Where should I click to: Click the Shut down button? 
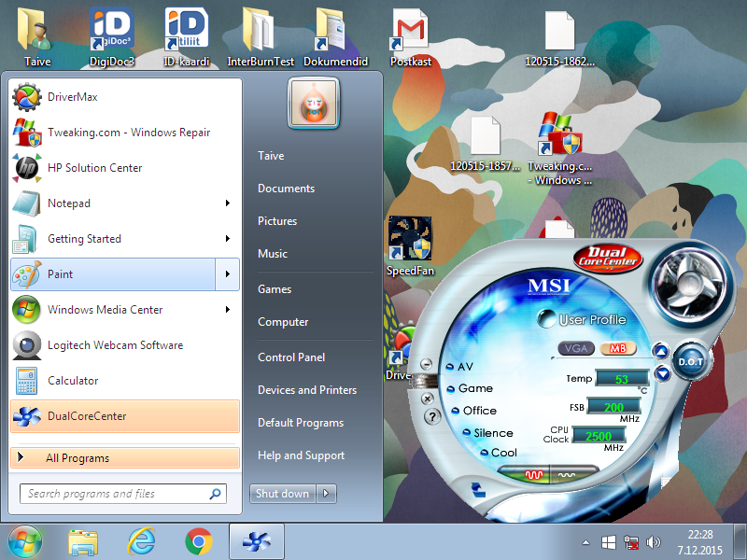(x=283, y=494)
